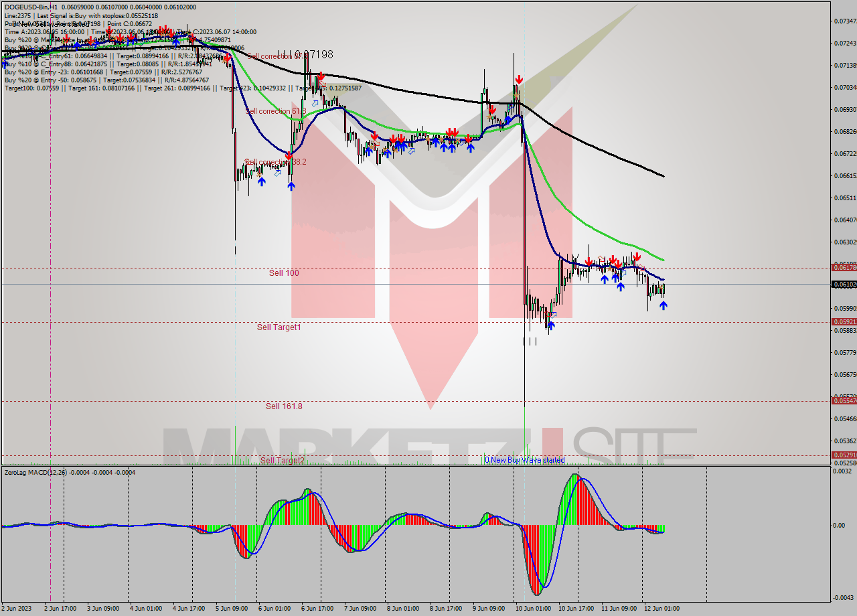Select the 'Sell correction 61.8' label

[276, 111]
